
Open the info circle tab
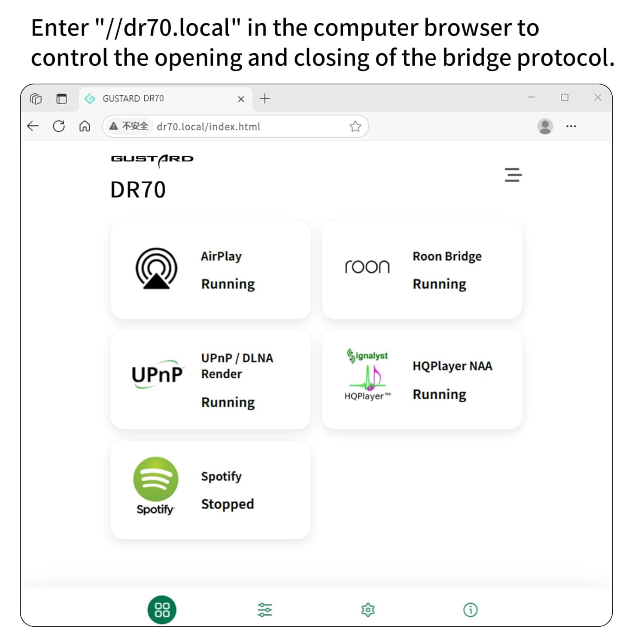point(471,610)
